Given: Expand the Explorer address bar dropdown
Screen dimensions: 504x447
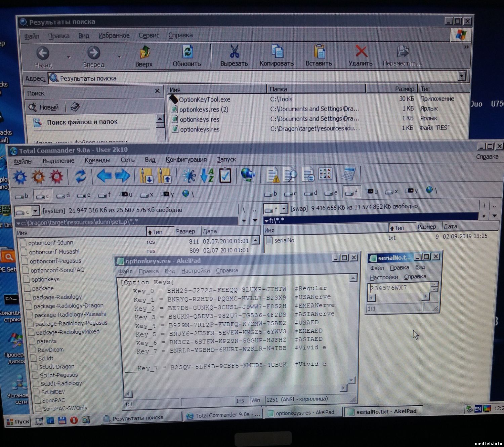Looking at the screenshot, I should [462, 76].
